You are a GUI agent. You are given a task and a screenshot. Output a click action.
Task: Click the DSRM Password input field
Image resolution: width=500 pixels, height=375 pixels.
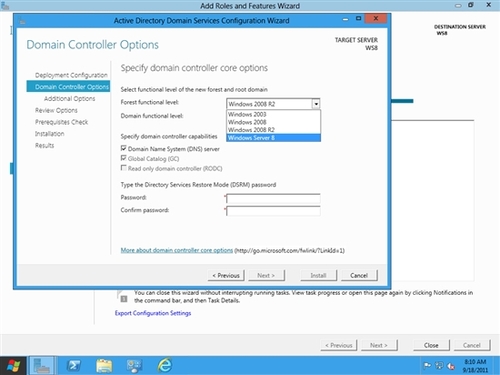[x=273, y=198]
